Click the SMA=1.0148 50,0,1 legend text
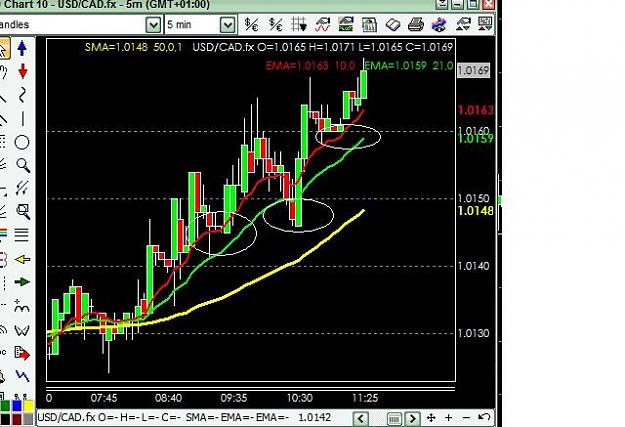The image size is (625, 427). pos(134,47)
